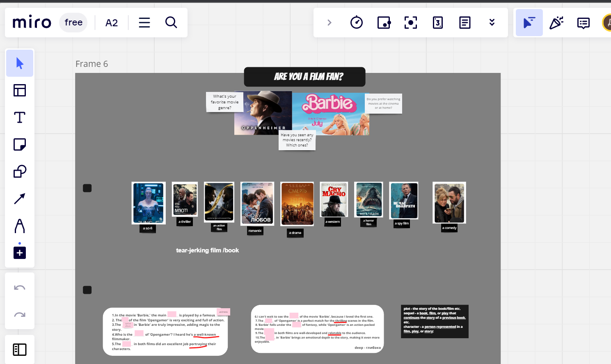Open reactions with party popper icon
This screenshot has height=364, width=611.
[556, 23]
